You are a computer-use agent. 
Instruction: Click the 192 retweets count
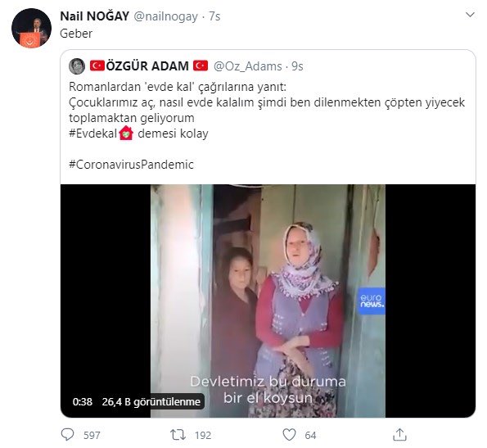pyautogui.click(x=203, y=435)
